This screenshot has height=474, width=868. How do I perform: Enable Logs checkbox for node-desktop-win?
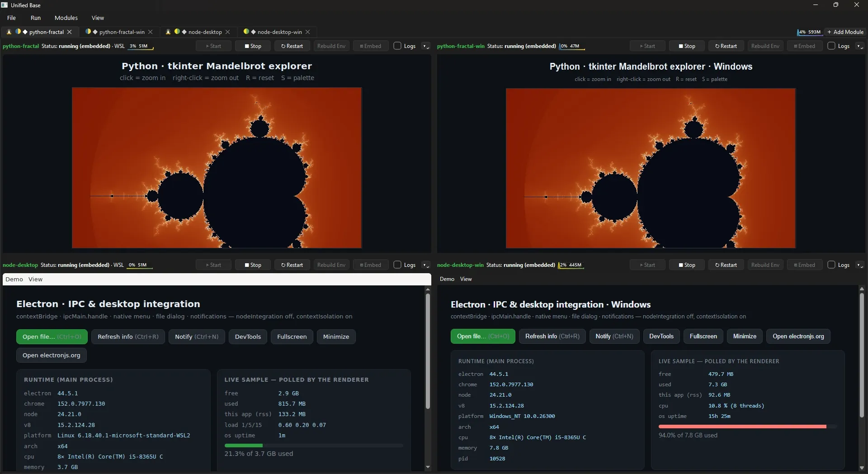[831, 265]
